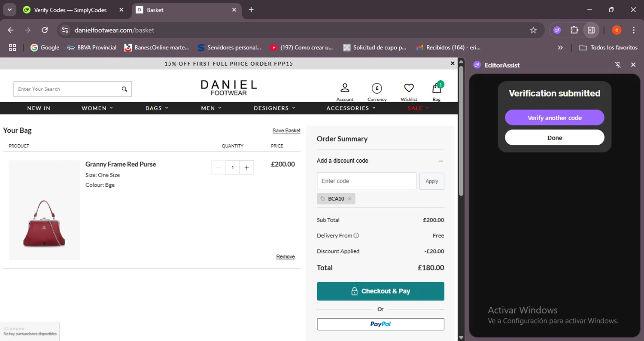This screenshot has width=644, height=341.
Task: Open the Chrome three-dot menu
Action: pyautogui.click(x=634, y=30)
